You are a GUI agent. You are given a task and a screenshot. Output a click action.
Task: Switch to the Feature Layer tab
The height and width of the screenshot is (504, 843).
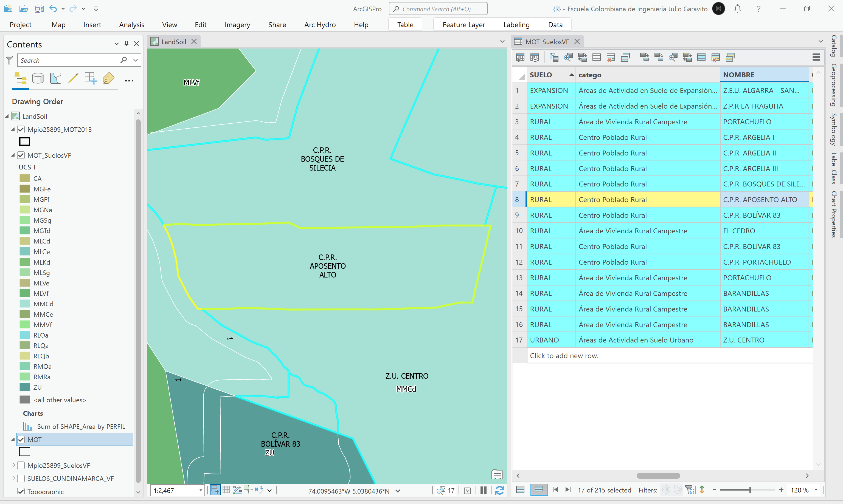(x=463, y=25)
